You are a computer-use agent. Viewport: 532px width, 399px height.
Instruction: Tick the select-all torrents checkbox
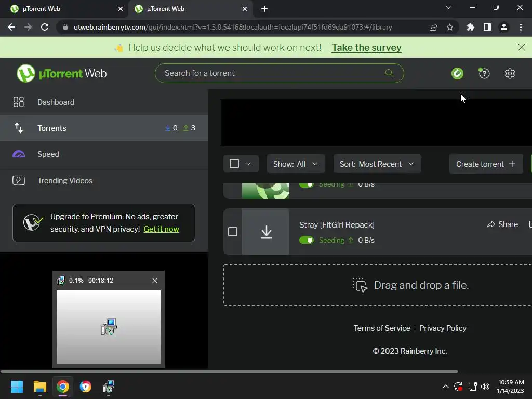(x=234, y=164)
